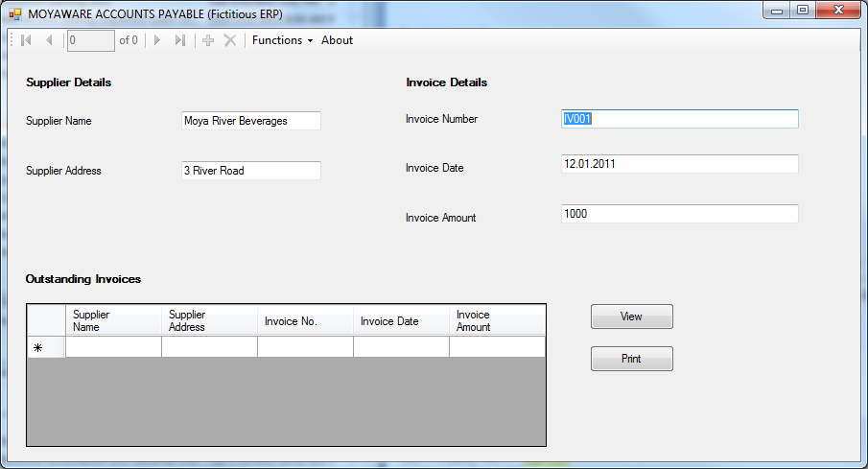This screenshot has height=469, width=868.
Task: Focus the Supplier Name text field
Action: pos(250,121)
